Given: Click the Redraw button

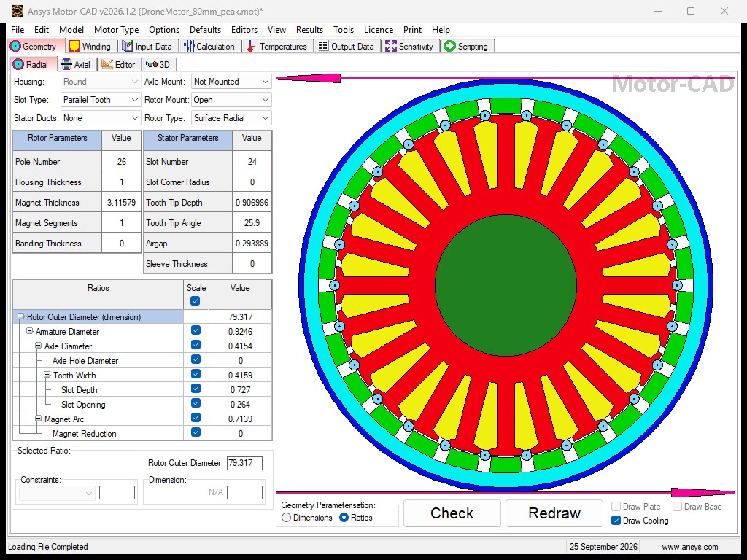Looking at the screenshot, I should coord(554,513).
